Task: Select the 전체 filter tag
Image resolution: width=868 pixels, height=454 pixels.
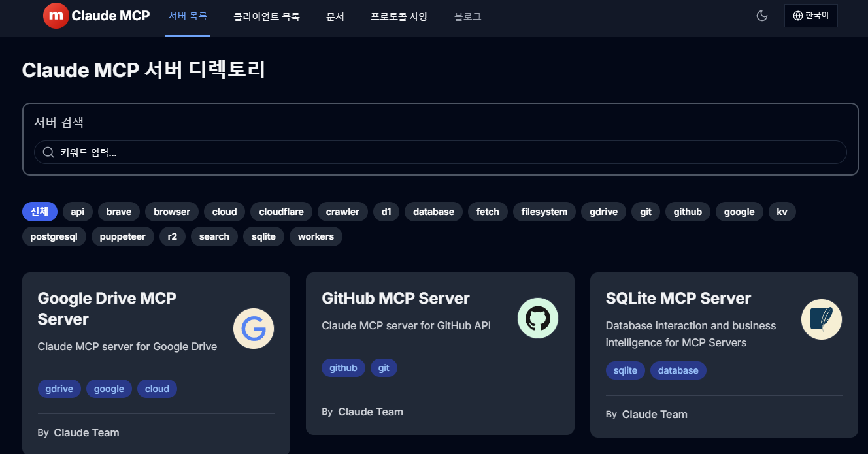Action: (40, 212)
